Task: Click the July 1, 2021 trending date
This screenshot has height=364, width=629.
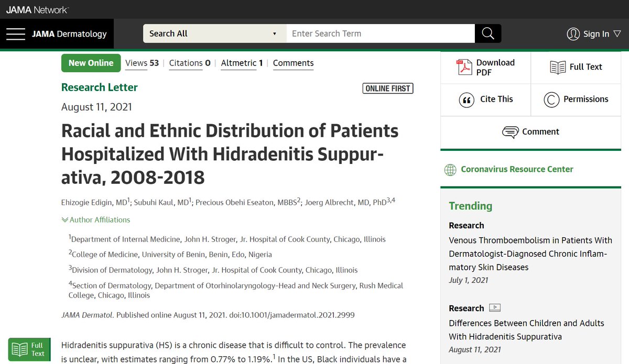Action: 468,280
